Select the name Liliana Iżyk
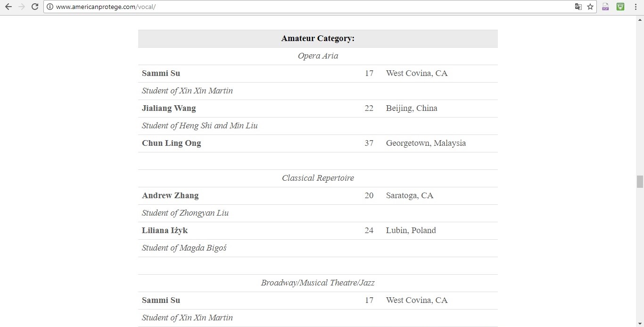This screenshot has height=327, width=644. (x=165, y=230)
